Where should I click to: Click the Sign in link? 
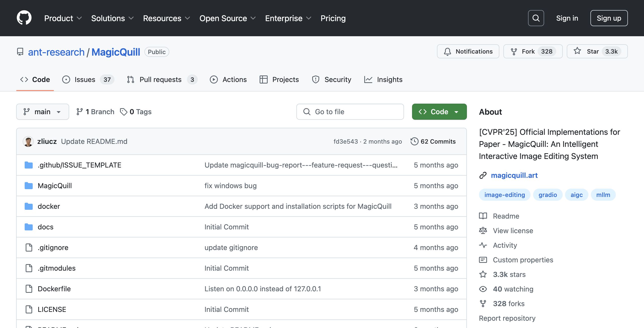tap(567, 18)
